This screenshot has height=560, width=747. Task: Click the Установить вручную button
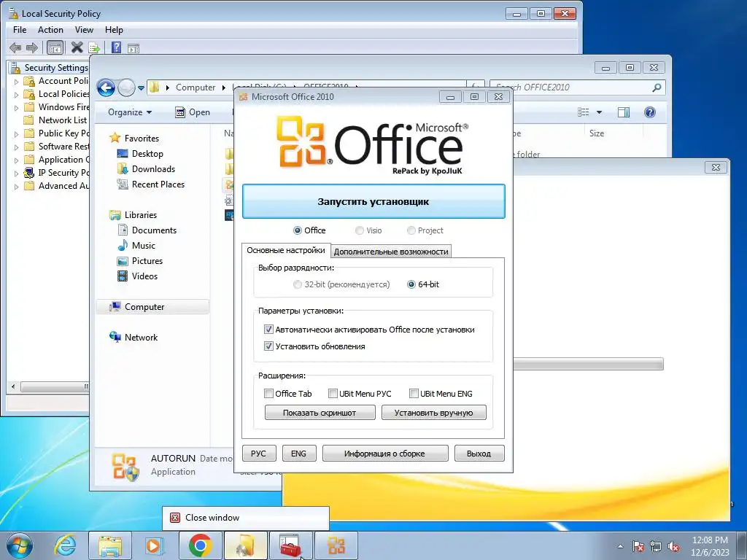point(433,413)
